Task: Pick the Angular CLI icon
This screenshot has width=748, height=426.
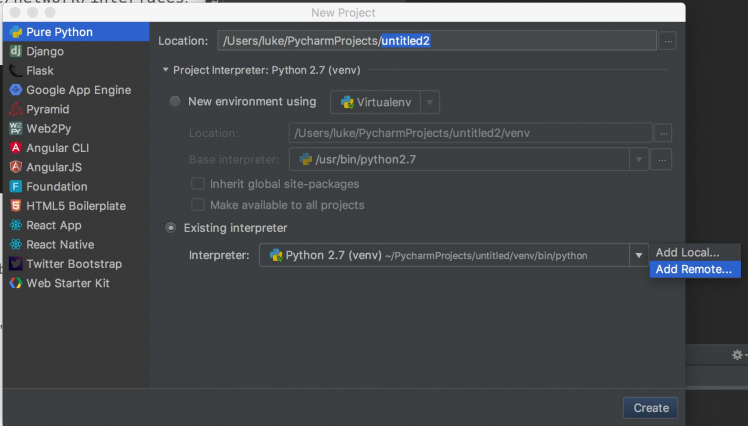Action: click(16, 148)
